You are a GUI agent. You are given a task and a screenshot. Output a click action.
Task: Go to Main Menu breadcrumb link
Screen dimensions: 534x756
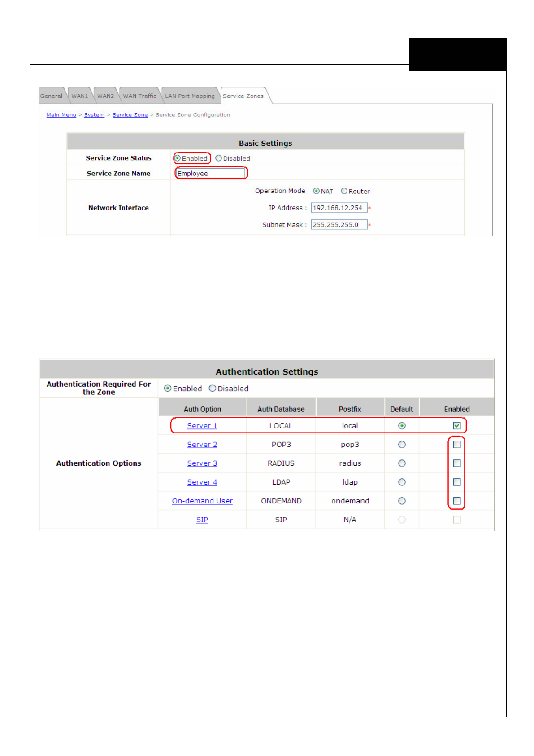(x=61, y=115)
